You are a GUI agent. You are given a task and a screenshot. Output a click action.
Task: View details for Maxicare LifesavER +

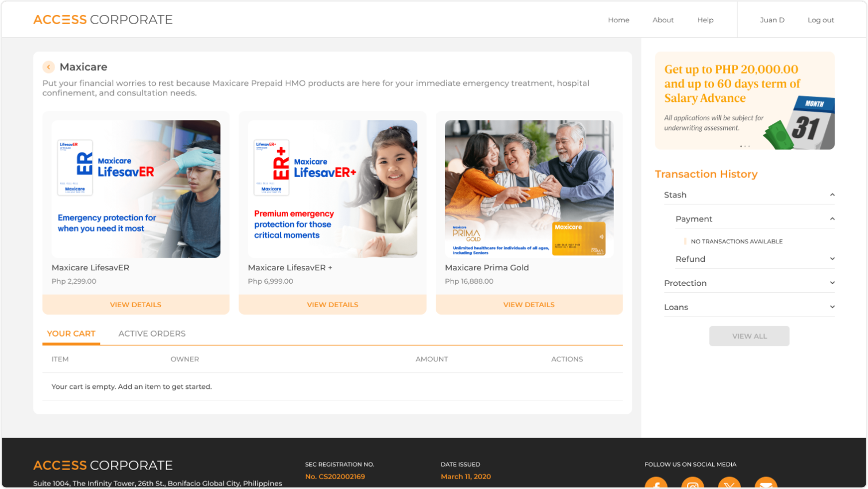coord(332,305)
